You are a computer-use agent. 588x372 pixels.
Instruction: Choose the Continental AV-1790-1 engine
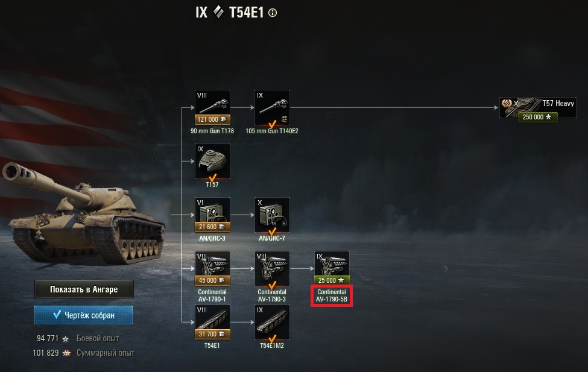(x=212, y=268)
